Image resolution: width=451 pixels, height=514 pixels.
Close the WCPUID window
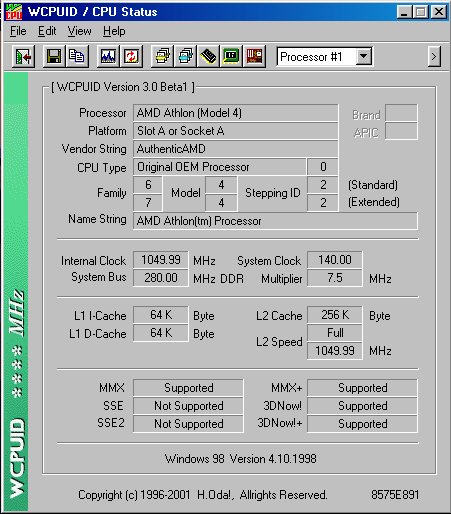click(439, 12)
